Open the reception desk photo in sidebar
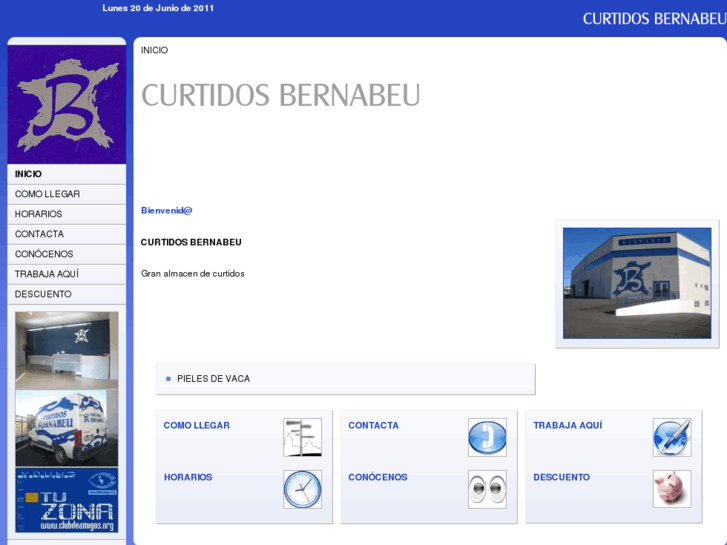Image resolution: width=727 pixels, height=545 pixels. (67, 350)
